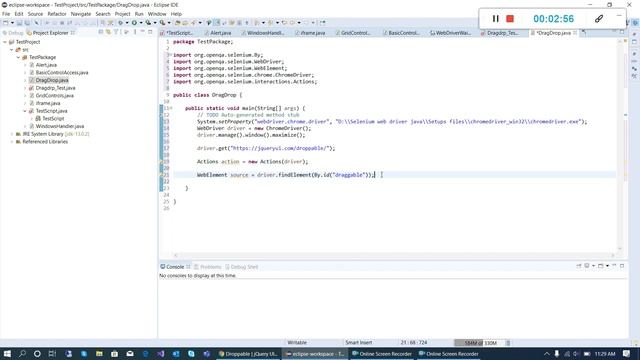Switch to the Debug view tab
Screen dimensions: 640x360
(13, 33)
